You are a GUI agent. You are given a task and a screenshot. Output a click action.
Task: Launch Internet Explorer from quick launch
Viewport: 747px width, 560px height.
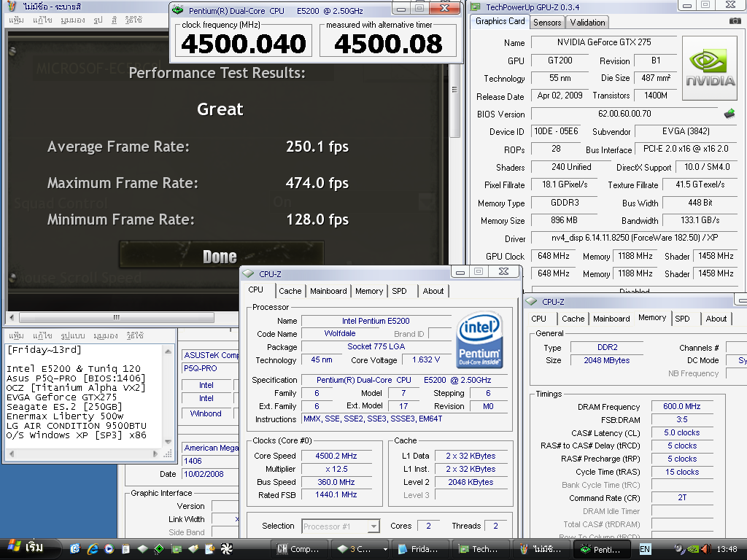[x=93, y=549]
